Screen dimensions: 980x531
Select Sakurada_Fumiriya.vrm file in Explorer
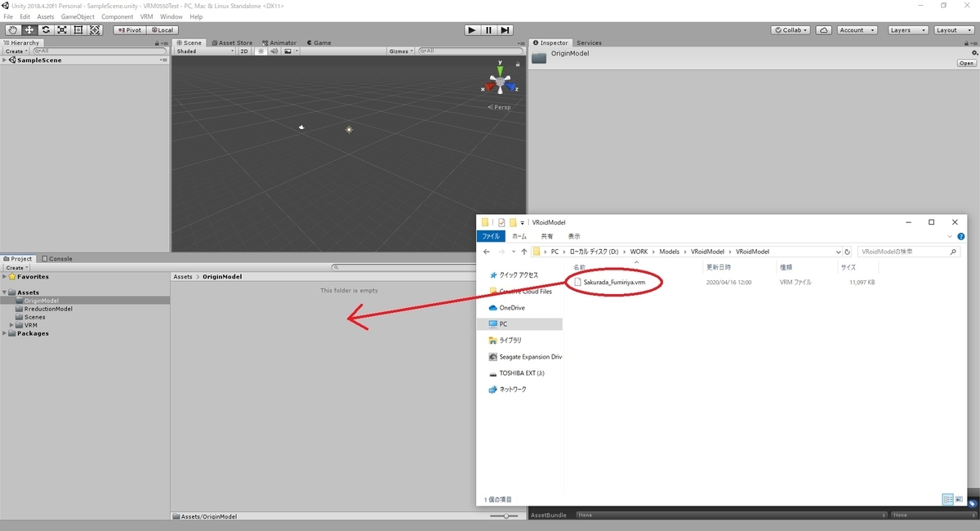[x=615, y=282]
